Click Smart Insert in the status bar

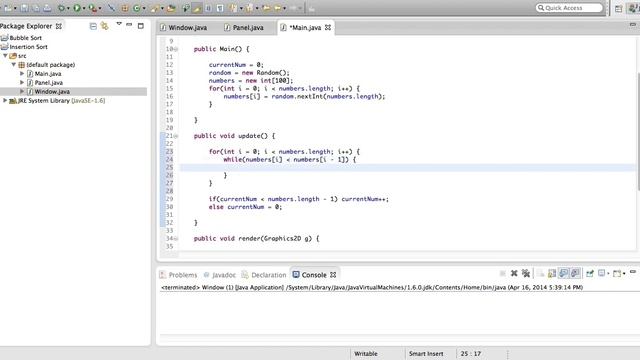coord(426,353)
